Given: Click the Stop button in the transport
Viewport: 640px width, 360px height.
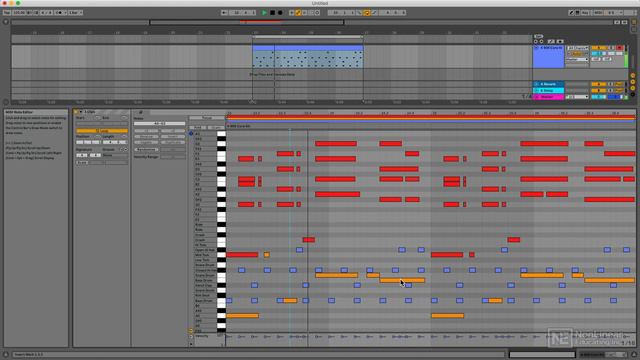Looking at the screenshot, I should point(272,13).
